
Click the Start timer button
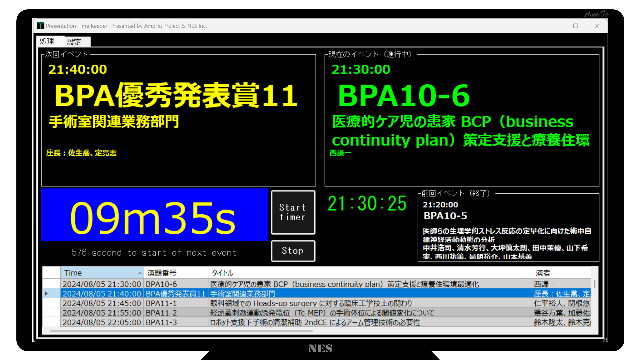[x=293, y=212]
